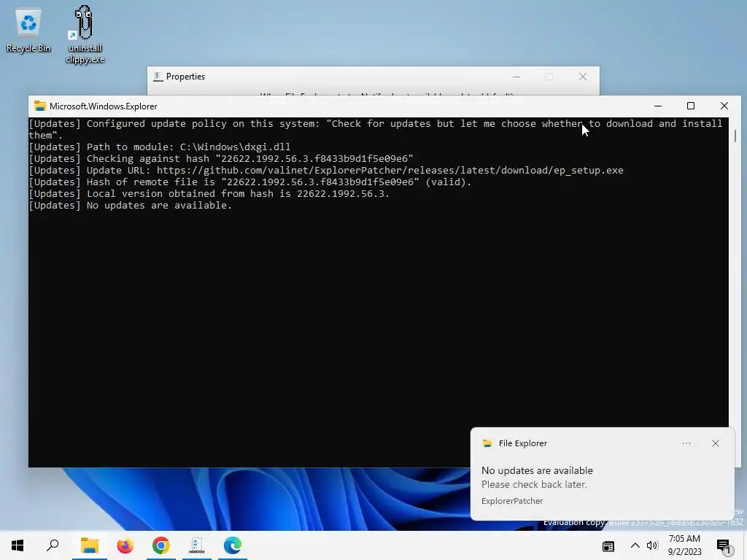Select the uninstall clippy.exe shortcut
Image resolution: width=747 pixels, height=560 pixels.
(85, 34)
